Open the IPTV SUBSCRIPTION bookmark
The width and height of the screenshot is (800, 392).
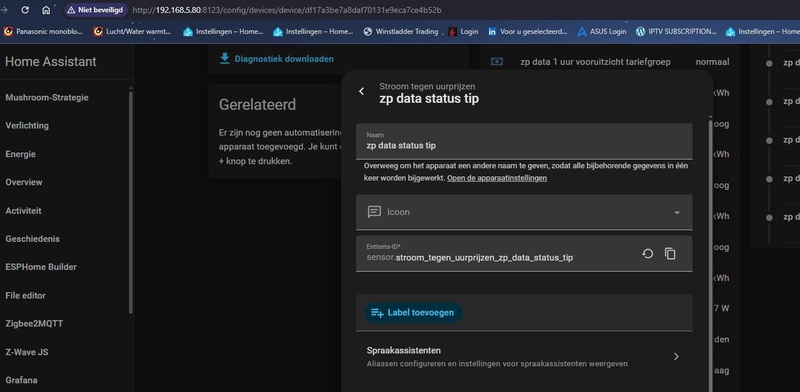(676, 31)
